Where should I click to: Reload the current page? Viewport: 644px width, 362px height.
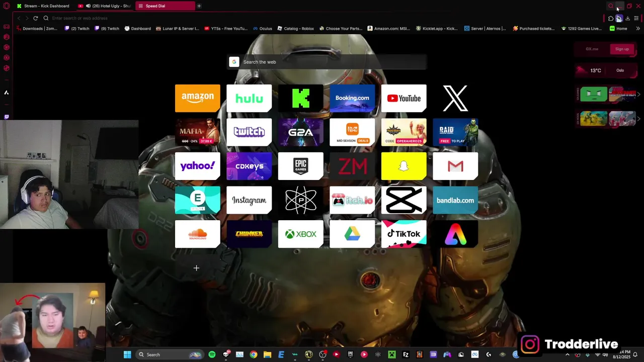(35, 18)
